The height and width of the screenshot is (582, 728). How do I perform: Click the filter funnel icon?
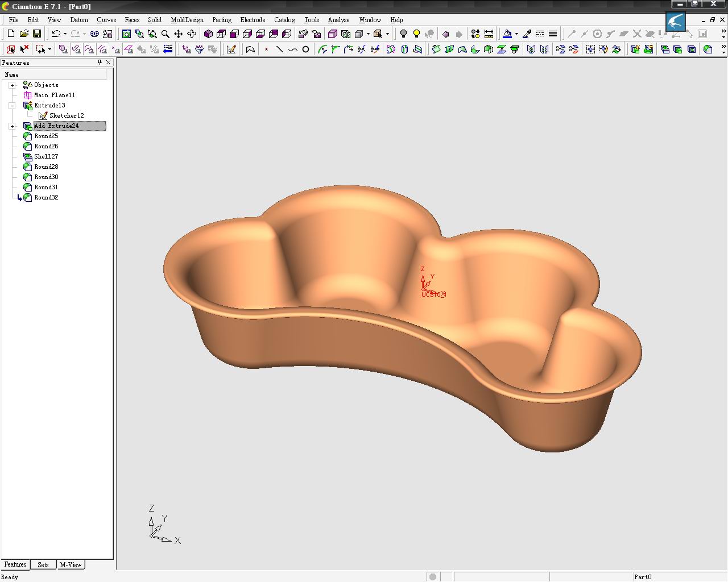tap(199, 49)
